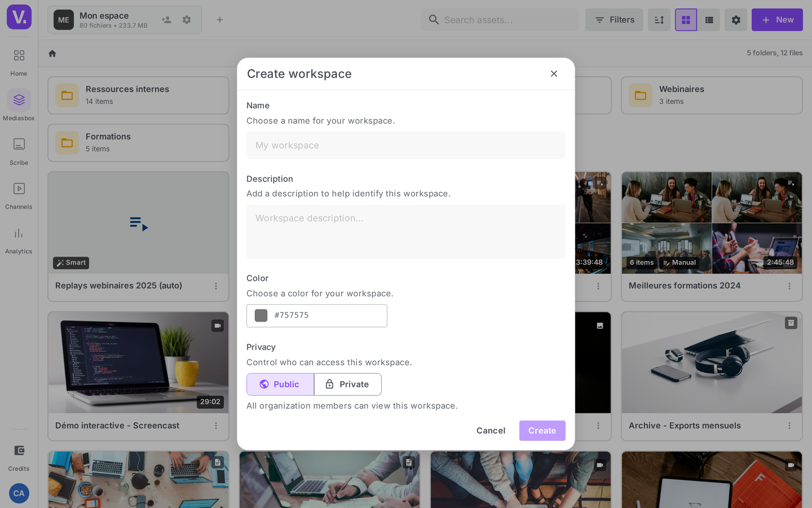Open Scribe in the sidebar

[x=19, y=151]
